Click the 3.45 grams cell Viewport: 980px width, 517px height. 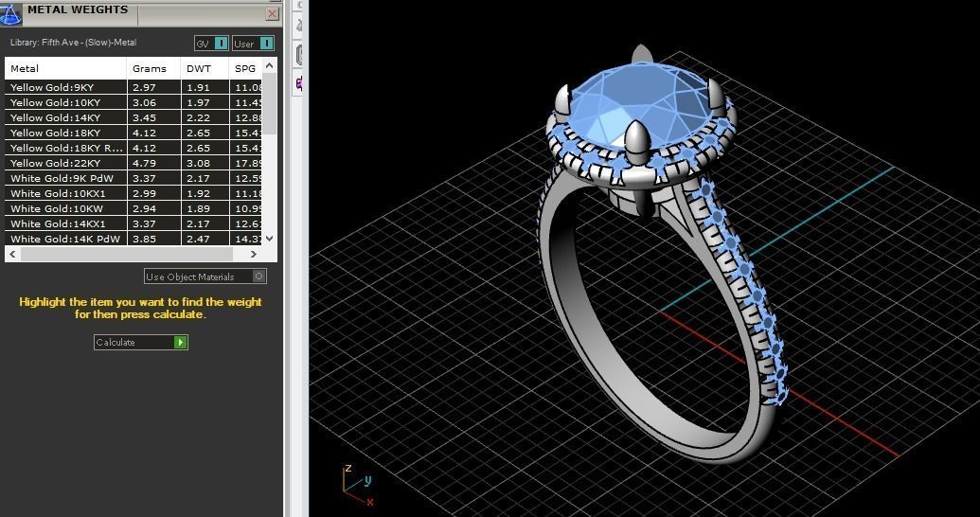point(154,117)
